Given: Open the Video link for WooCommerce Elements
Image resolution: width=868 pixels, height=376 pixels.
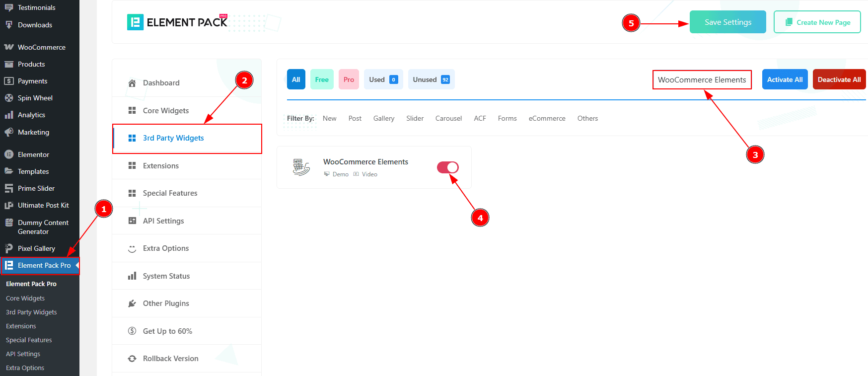Looking at the screenshot, I should coord(365,174).
